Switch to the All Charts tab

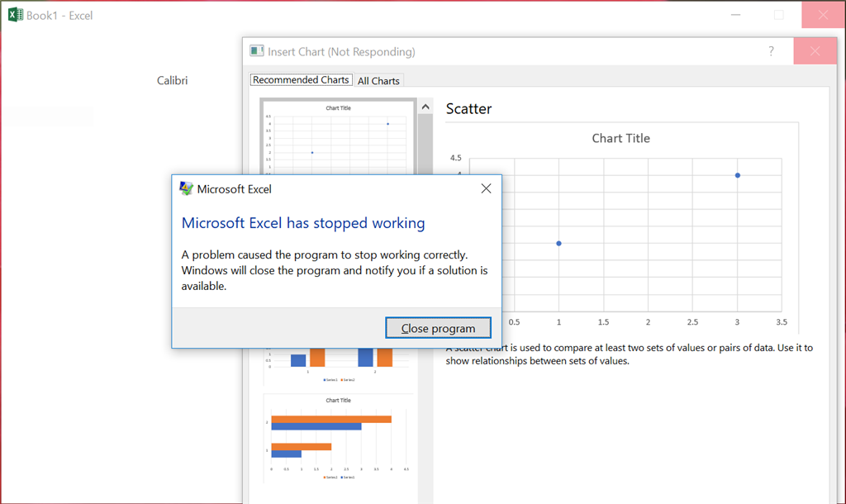point(378,80)
